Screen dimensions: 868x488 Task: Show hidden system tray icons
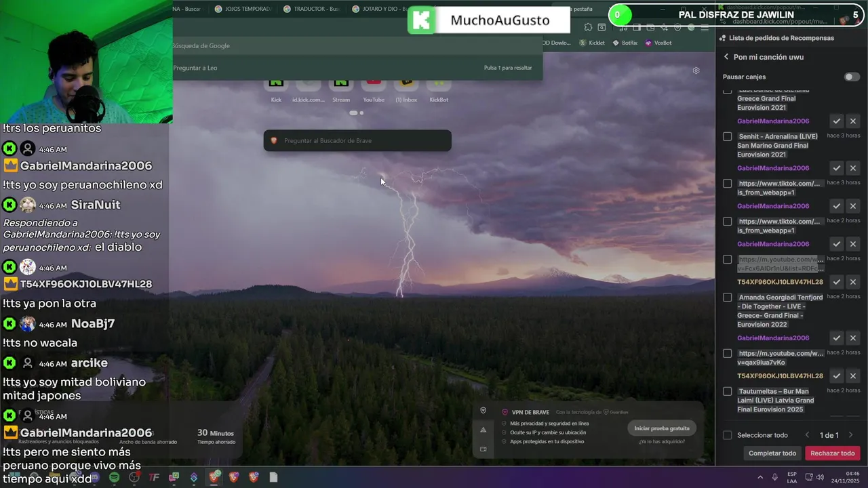point(759,477)
